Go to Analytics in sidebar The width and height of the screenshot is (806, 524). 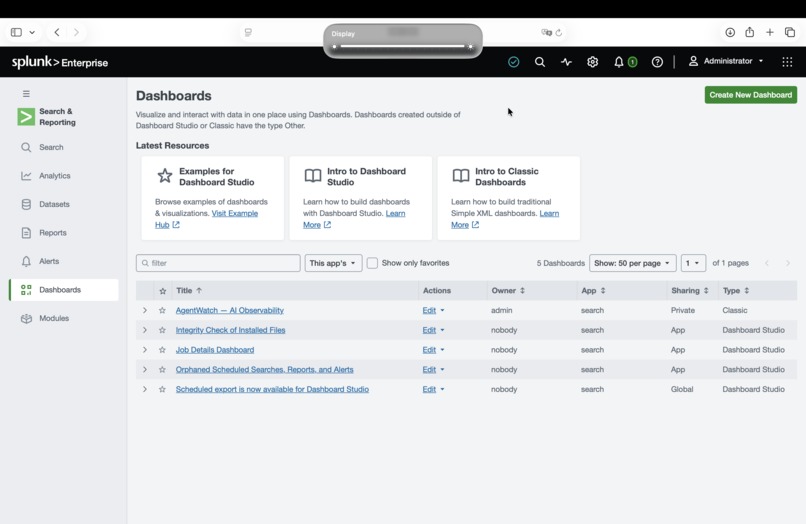click(64, 175)
